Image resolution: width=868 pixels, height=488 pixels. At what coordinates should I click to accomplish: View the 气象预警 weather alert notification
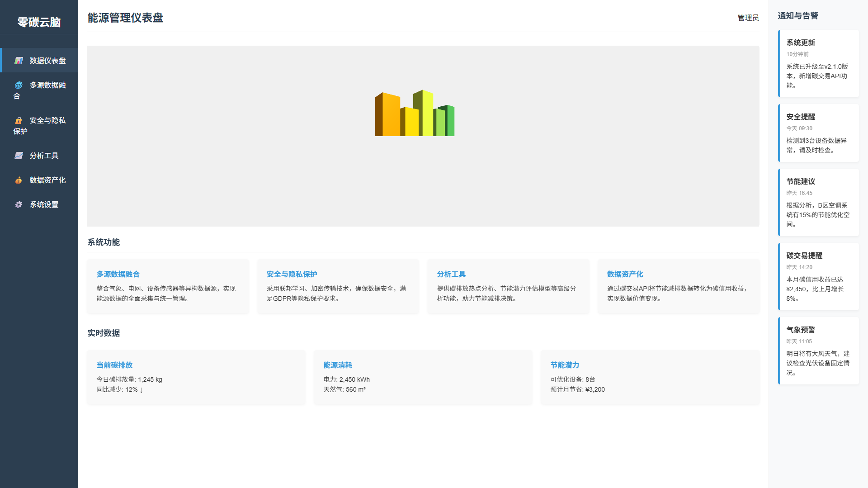(819, 351)
